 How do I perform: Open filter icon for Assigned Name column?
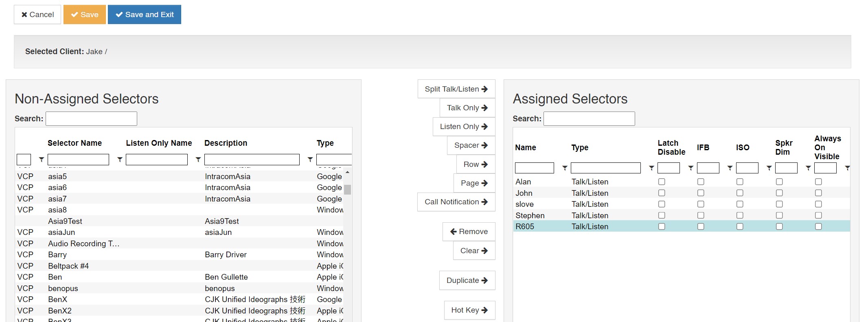pos(565,168)
